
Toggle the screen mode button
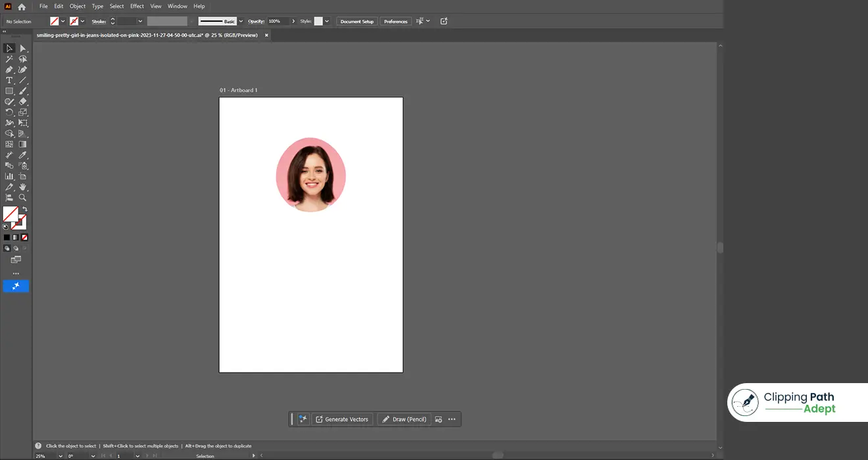[x=16, y=260]
